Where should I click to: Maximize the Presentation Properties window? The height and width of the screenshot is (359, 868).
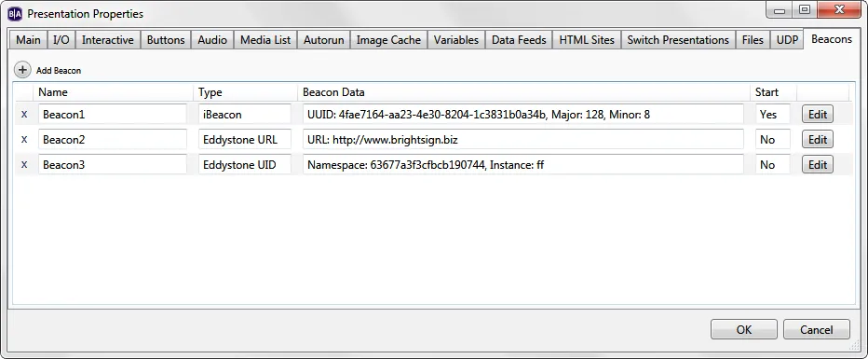pos(805,9)
